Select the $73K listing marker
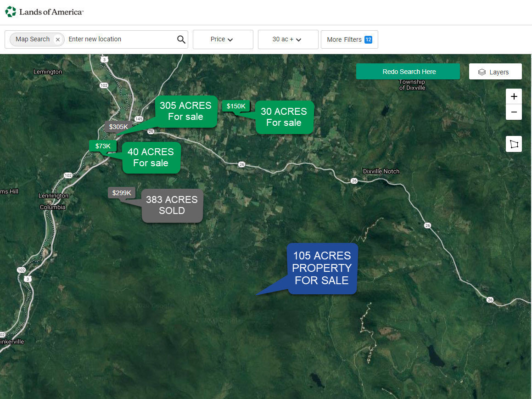This screenshot has width=532, height=399. coord(103,146)
